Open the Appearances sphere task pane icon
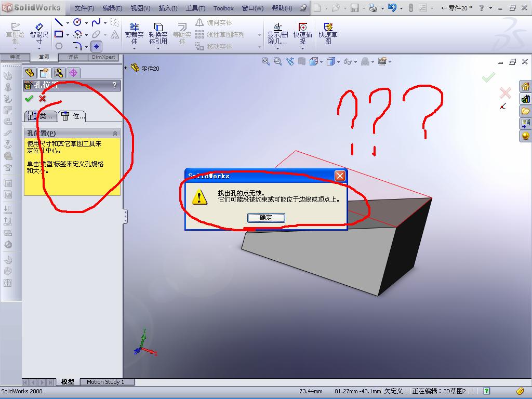The height and width of the screenshot is (399, 532). pyautogui.click(x=525, y=136)
